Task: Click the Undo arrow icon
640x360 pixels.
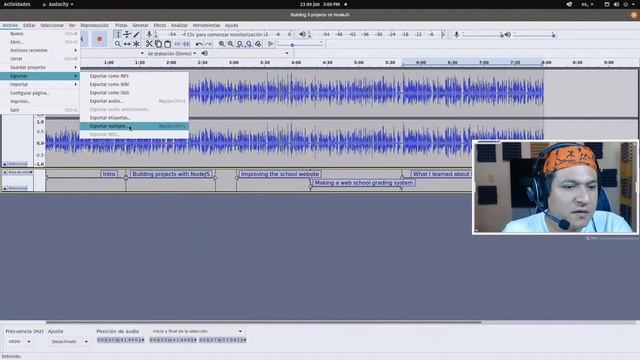Action: [199, 44]
